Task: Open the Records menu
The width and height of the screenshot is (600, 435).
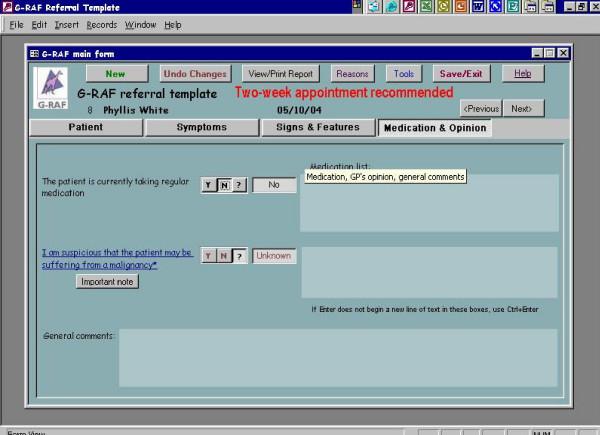Action: pos(100,24)
